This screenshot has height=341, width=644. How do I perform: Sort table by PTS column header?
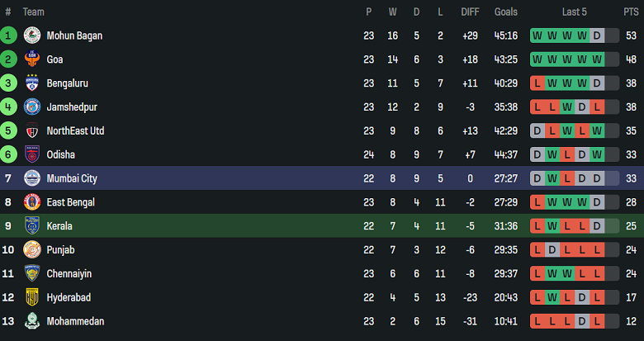click(631, 12)
